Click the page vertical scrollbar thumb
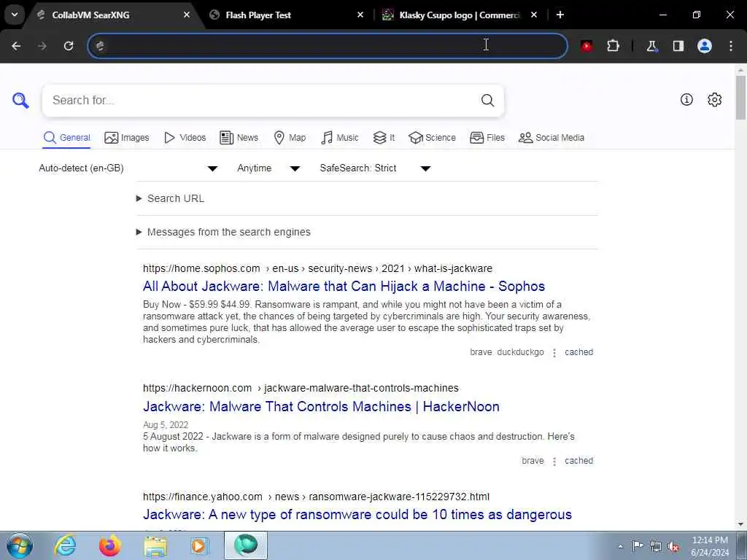Viewport: 747px width, 560px height. [x=741, y=97]
